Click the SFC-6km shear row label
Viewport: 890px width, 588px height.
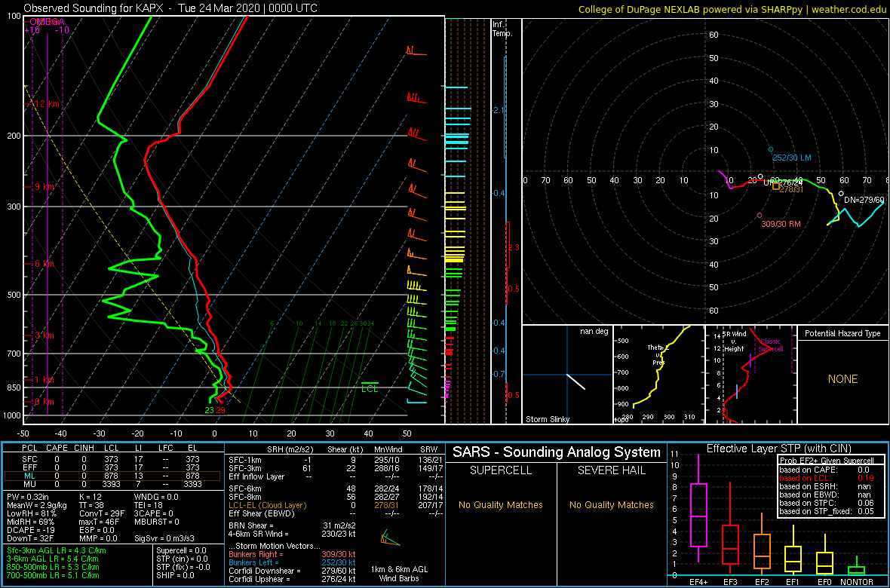click(244, 488)
